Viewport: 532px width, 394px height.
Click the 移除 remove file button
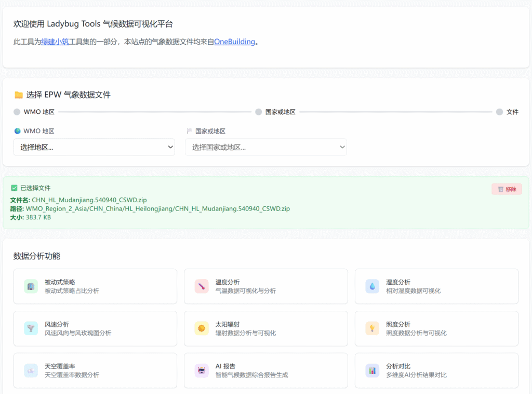507,189
